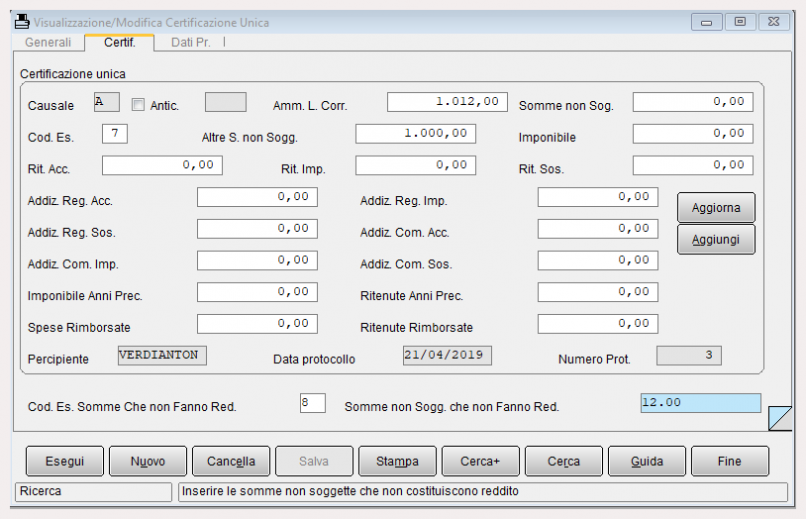Click the Causale field
Image resolution: width=806 pixels, height=519 pixels.
click(x=107, y=102)
